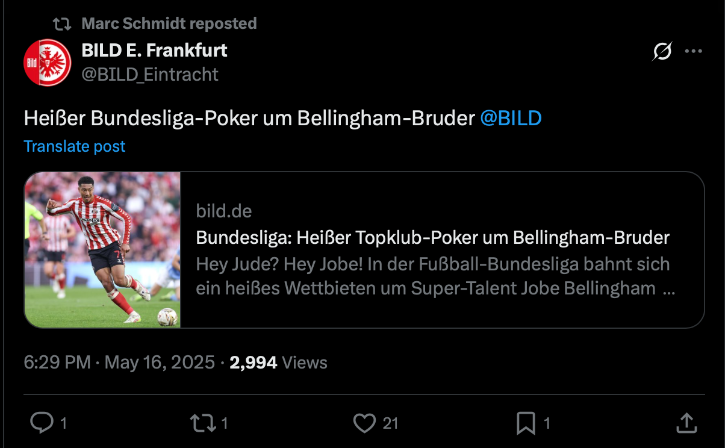Bookmark this post
This screenshot has width=725, height=448.
coord(526,423)
